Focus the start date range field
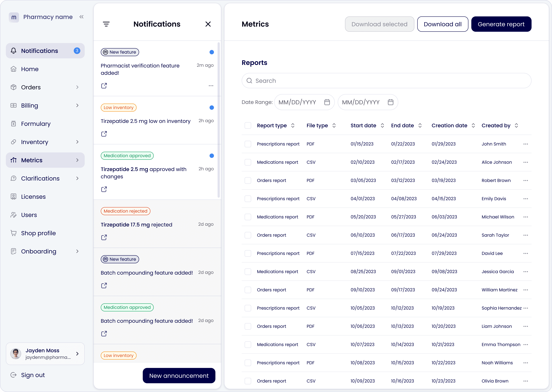 tap(304, 102)
